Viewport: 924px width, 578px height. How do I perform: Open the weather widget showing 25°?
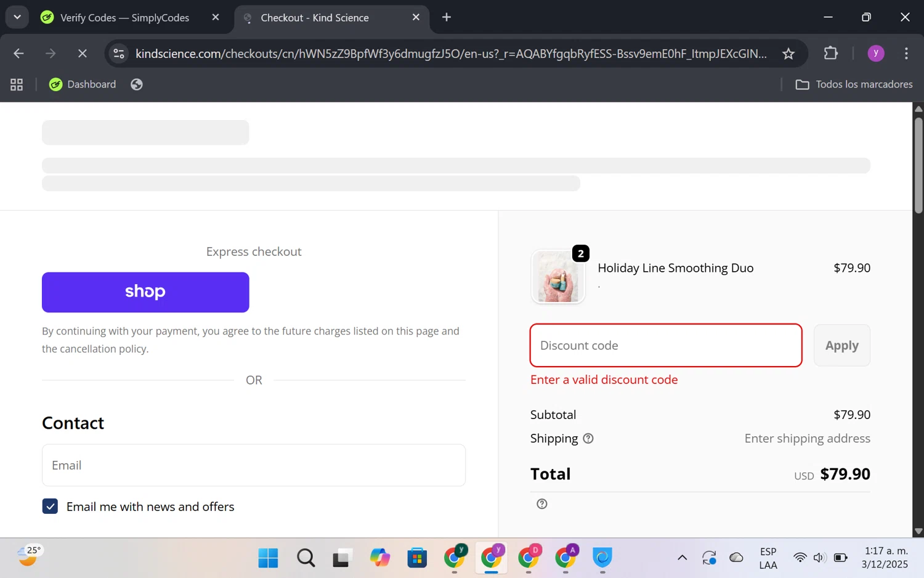(x=29, y=556)
